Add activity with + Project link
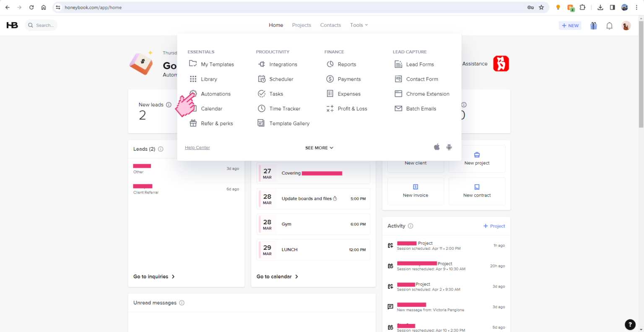This screenshot has width=644, height=332. tap(494, 226)
